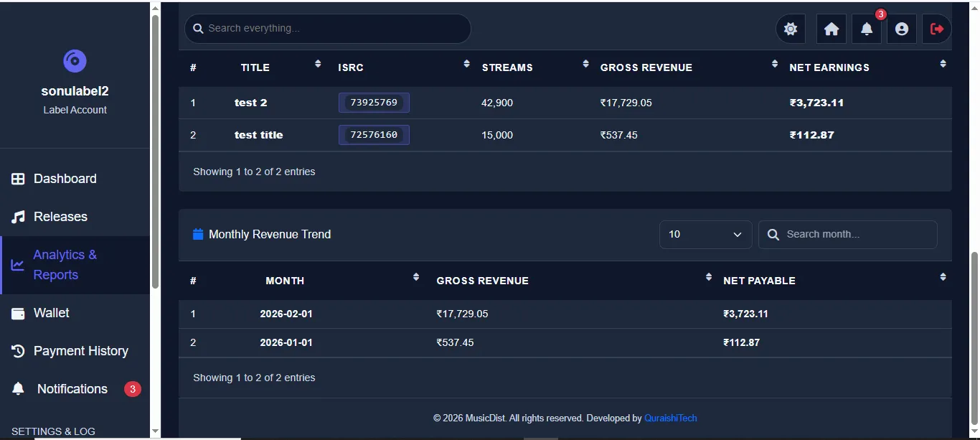The height and width of the screenshot is (440, 980).
Task: Click track title test title
Action: tap(258, 135)
